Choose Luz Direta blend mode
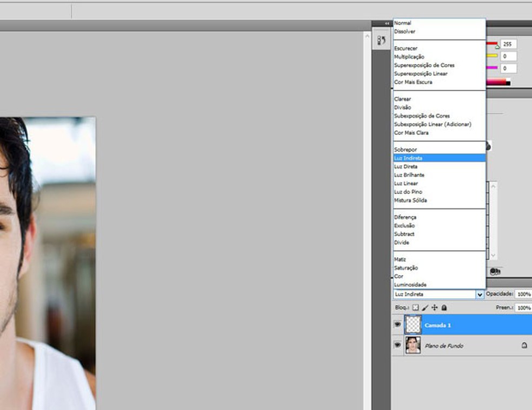 [440, 166]
